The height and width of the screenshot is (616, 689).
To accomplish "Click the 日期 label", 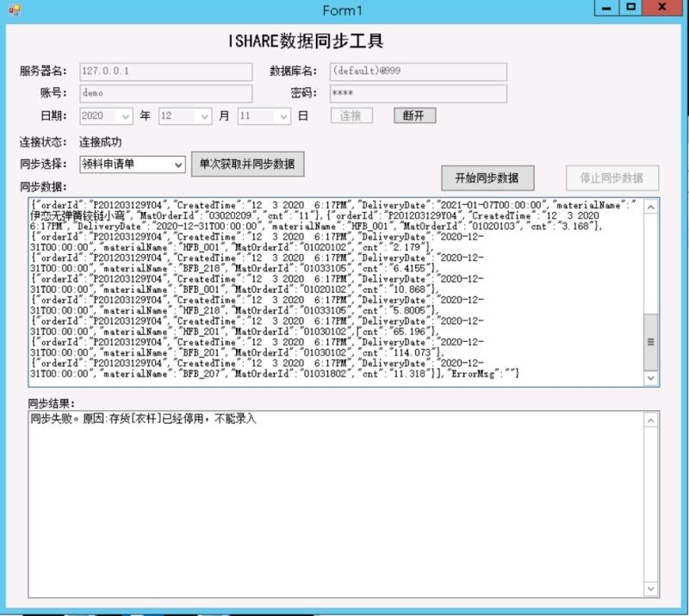I will [53, 115].
